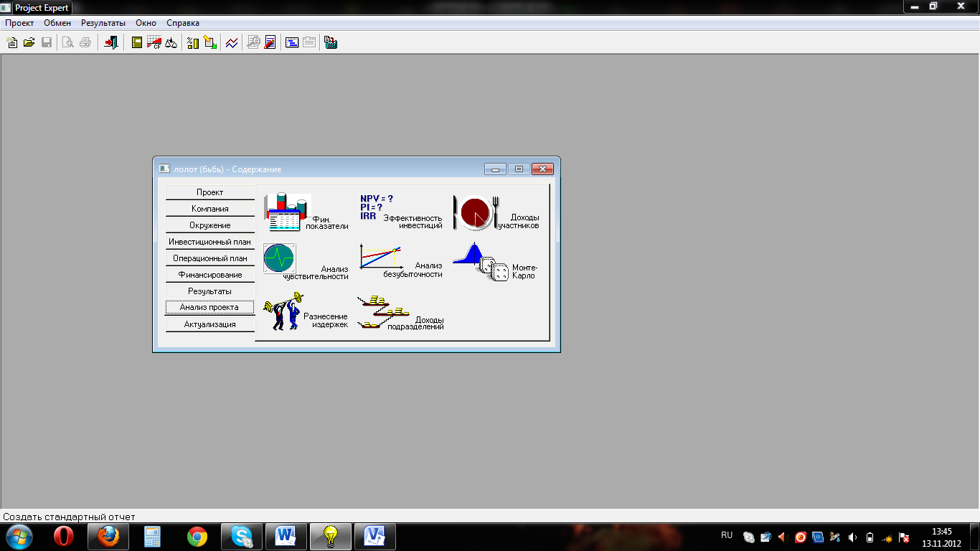Click the battery tray icon
Viewport: 980px width, 551px height.
870,537
